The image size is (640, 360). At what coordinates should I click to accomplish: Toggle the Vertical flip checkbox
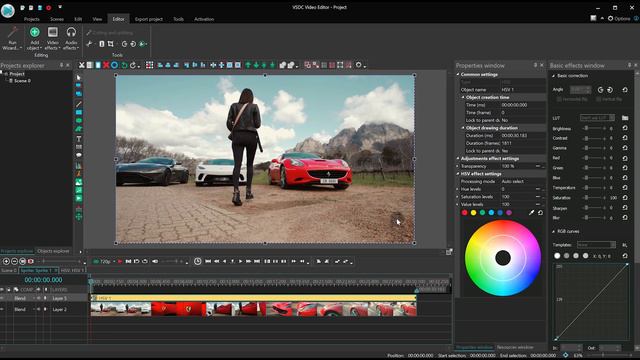tap(598, 99)
